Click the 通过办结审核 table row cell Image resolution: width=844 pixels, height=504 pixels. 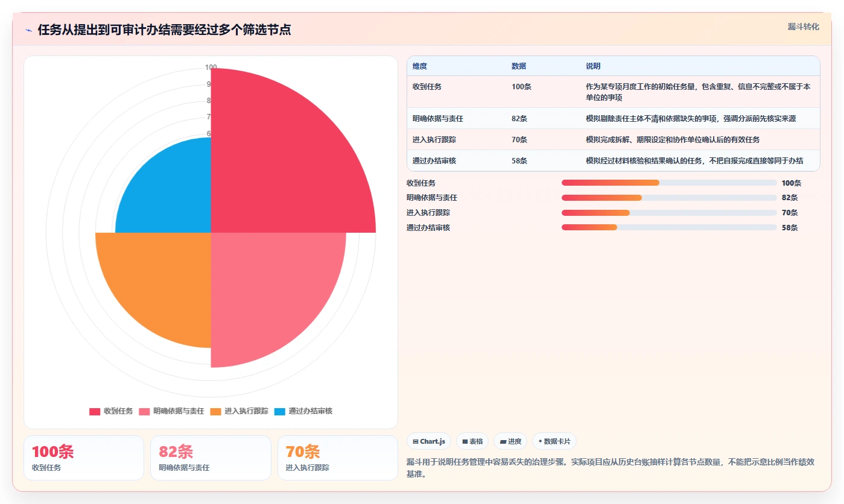457,160
